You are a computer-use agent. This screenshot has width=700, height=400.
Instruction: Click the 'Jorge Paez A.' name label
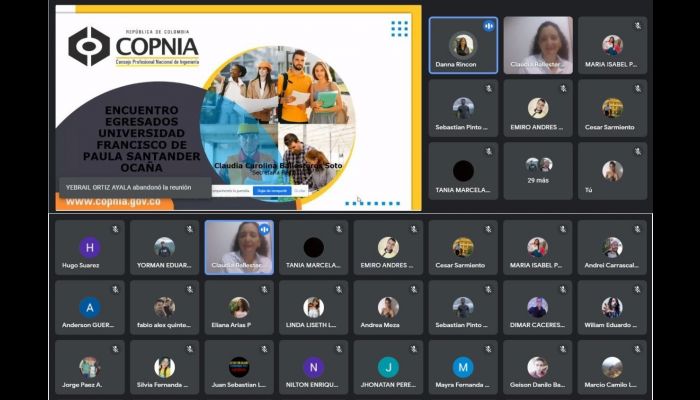click(x=82, y=385)
